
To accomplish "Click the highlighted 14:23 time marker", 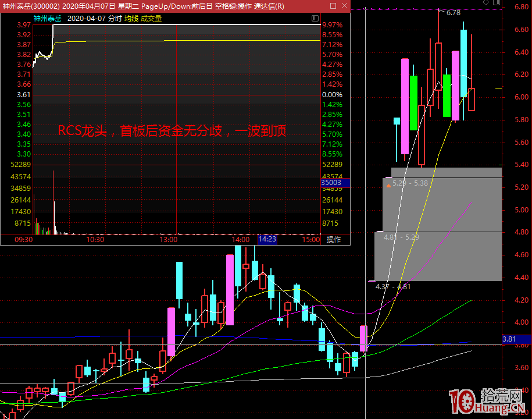I will pyautogui.click(x=267, y=239).
